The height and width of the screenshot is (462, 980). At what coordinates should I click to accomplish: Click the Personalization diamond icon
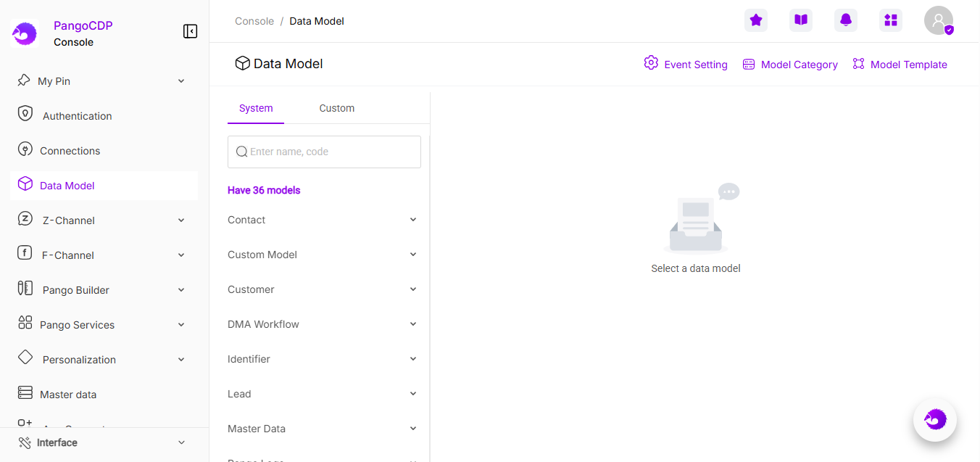25,358
